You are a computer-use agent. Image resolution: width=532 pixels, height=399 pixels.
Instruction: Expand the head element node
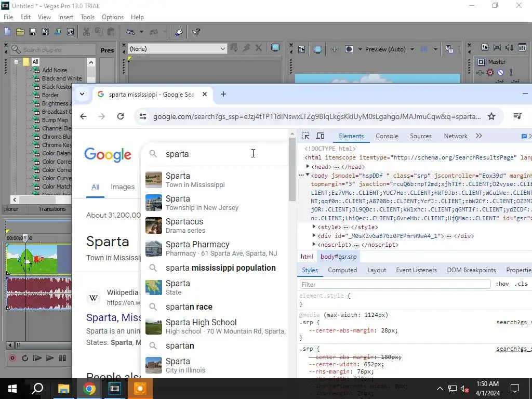point(308,167)
